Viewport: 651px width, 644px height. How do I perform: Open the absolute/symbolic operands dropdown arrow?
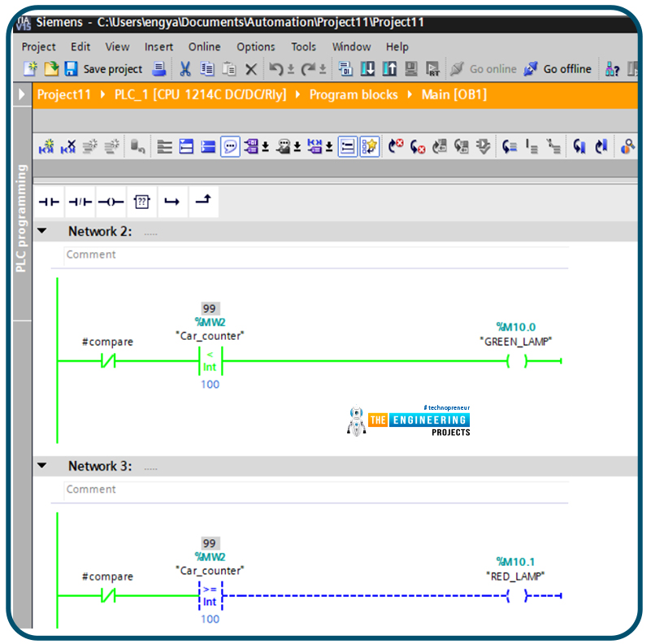(265, 147)
